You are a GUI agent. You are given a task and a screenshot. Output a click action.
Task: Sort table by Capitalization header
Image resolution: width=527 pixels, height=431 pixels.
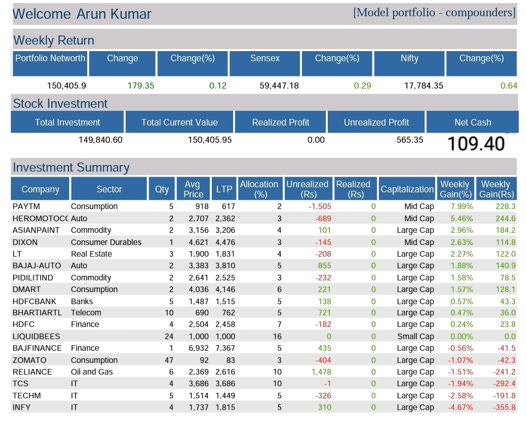coord(407,189)
